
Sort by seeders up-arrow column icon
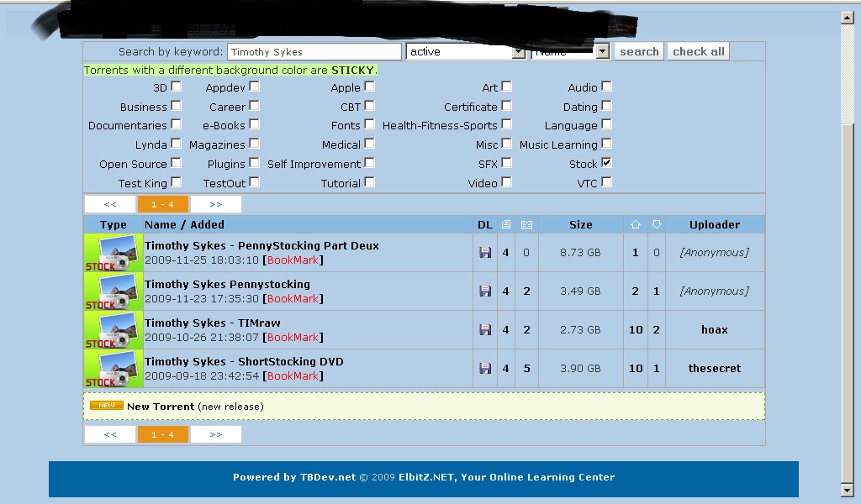click(x=636, y=224)
